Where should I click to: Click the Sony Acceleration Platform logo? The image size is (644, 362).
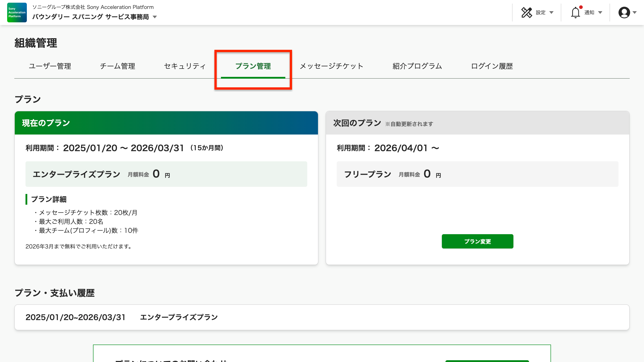click(x=17, y=13)
